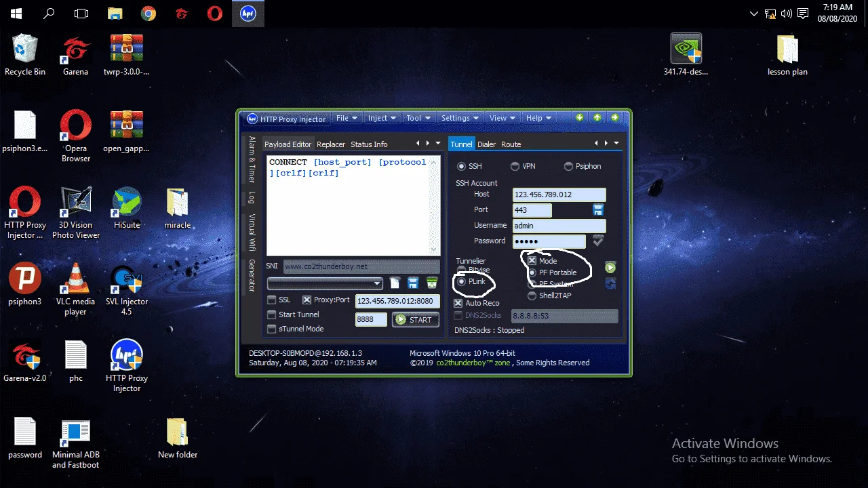The height and width of the screenshot is (488, 868).
Task: Open the Opera Browser desktop icon
Action: [75, 136]
